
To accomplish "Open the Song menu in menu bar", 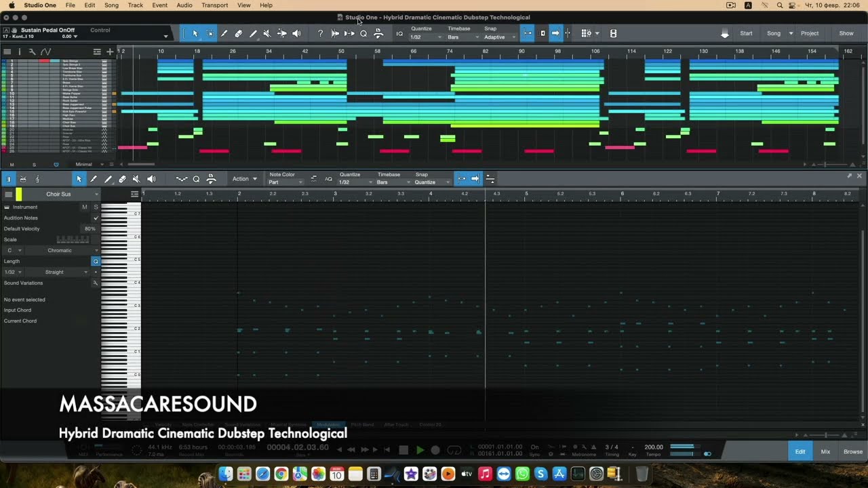I will click(111, 5).
